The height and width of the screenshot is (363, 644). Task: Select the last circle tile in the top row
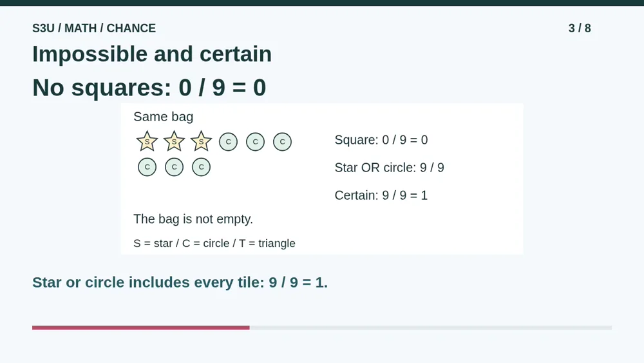point(283,142)
